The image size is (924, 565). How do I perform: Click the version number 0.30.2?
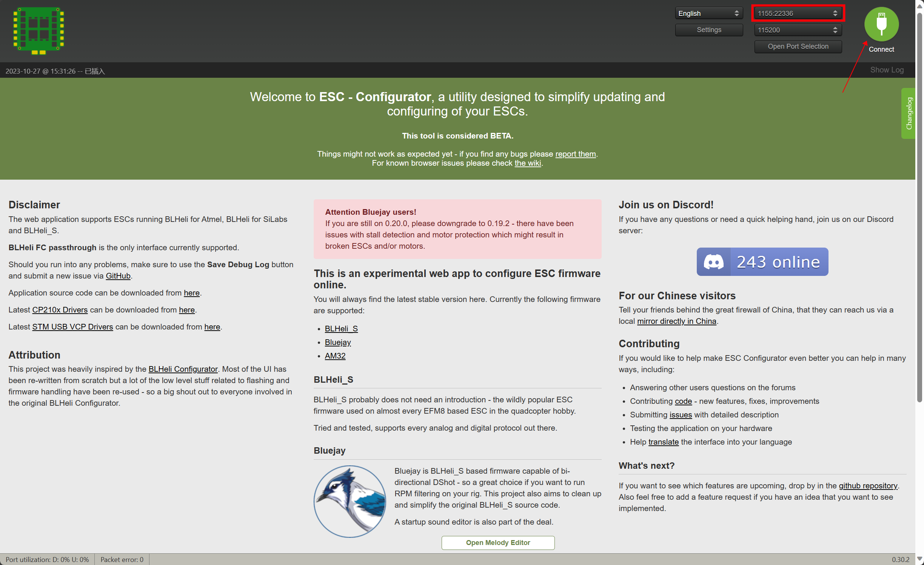pyautogui.click(x=900, y=559)
